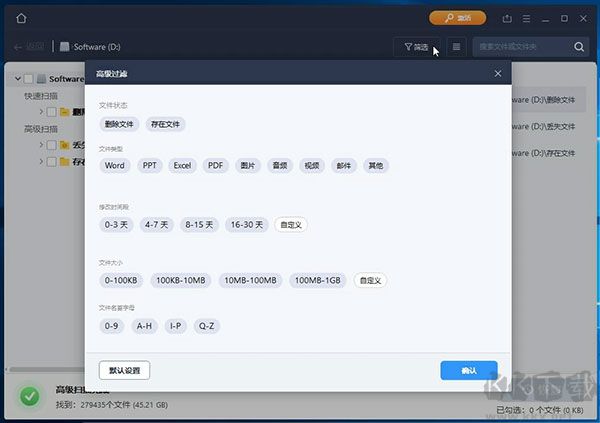This screenshot has width=600, height=423.
Task: Click 自定义 next to file size options
Action: (x=371, y=281)
